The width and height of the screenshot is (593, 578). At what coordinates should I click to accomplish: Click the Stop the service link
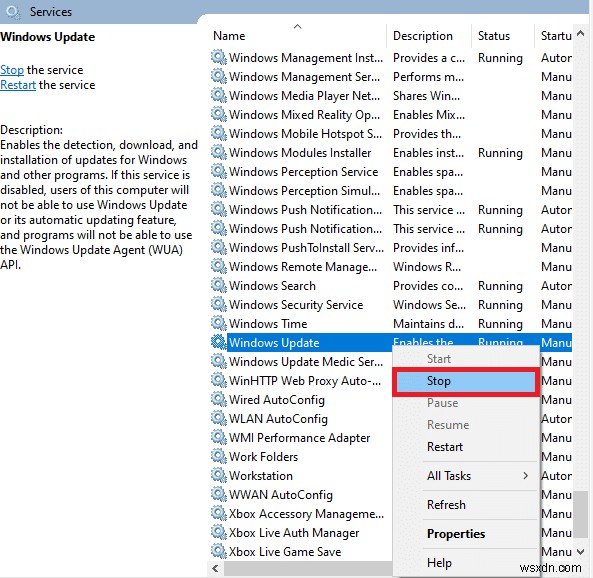(12, 70)
